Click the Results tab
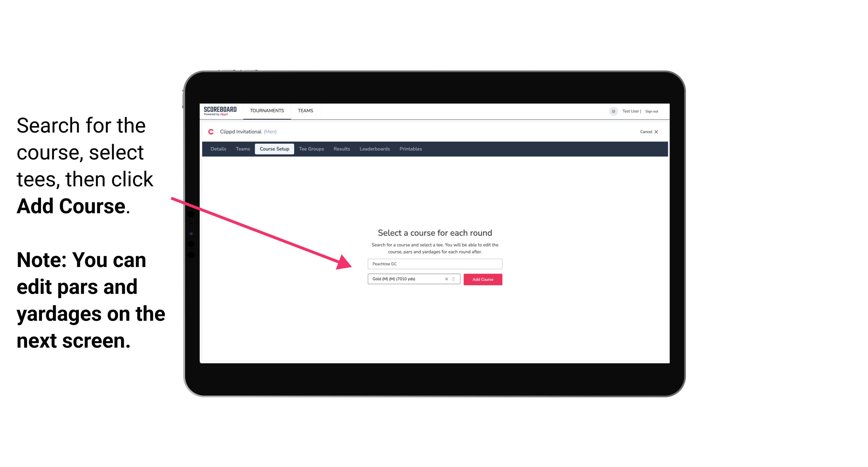This screenshot has width=868, height=467. click(x=341, y=149)
